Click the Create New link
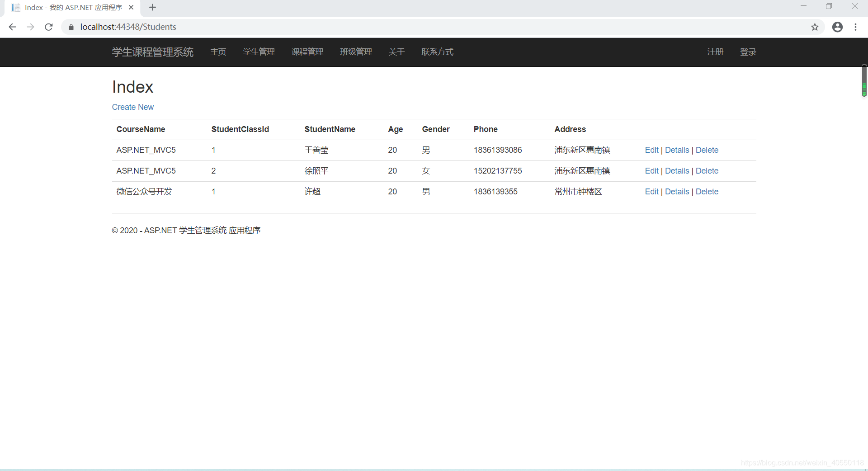This screenshot has height=471, width=868. click(x=133, y=107)
